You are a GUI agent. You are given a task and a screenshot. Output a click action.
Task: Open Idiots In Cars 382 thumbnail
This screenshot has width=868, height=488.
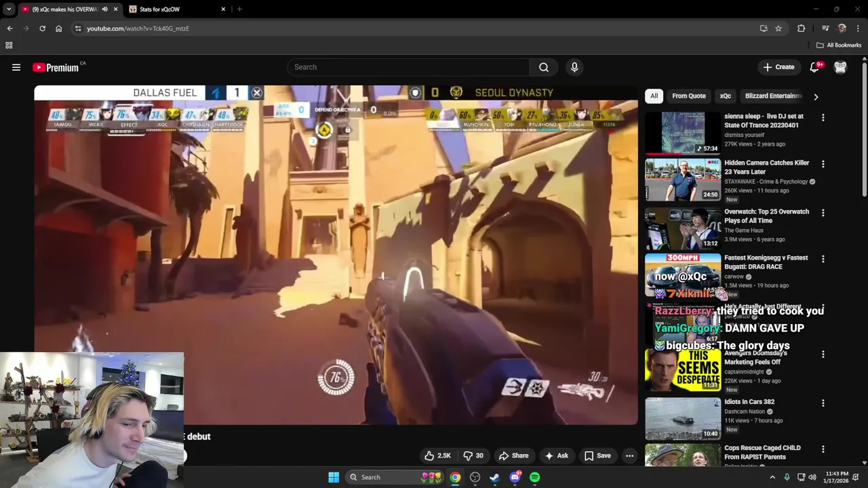tap(683, 419)
